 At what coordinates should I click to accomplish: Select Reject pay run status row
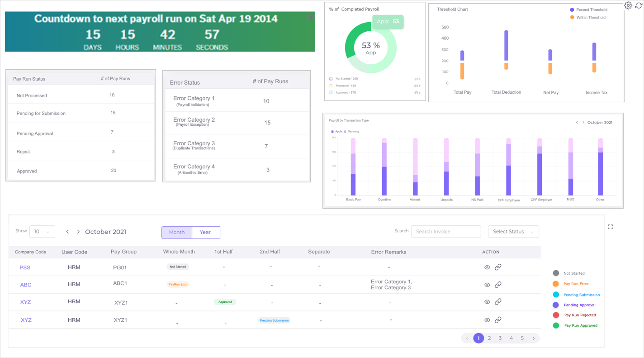(x=81, y=152)
